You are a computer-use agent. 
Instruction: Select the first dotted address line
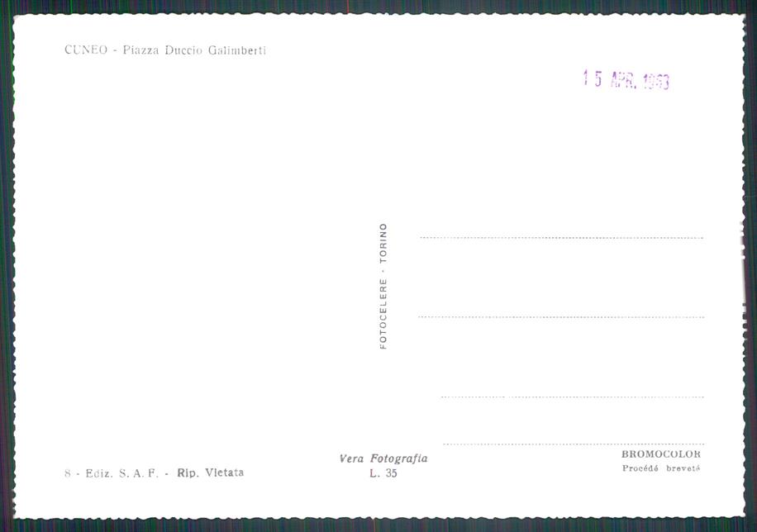(561, 238)
